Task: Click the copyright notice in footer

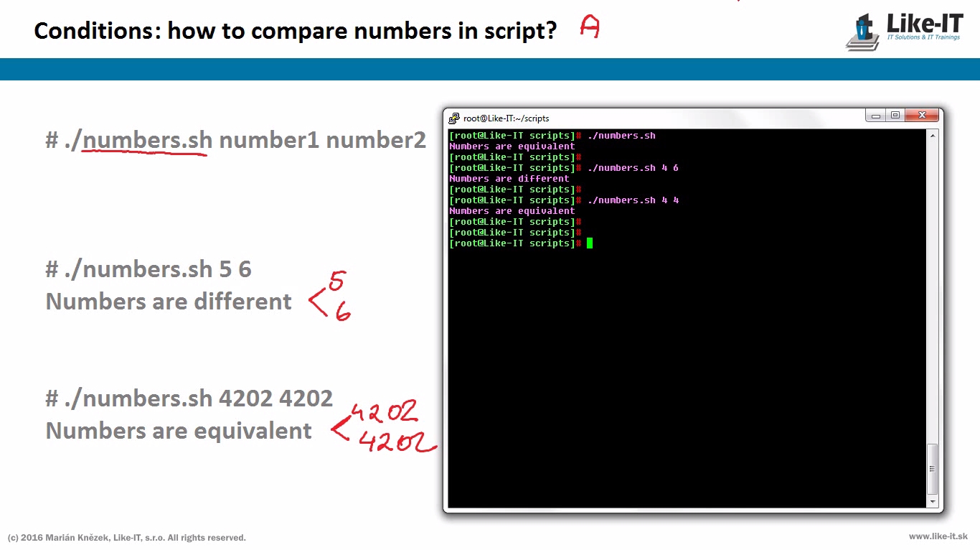Action: 127,538
